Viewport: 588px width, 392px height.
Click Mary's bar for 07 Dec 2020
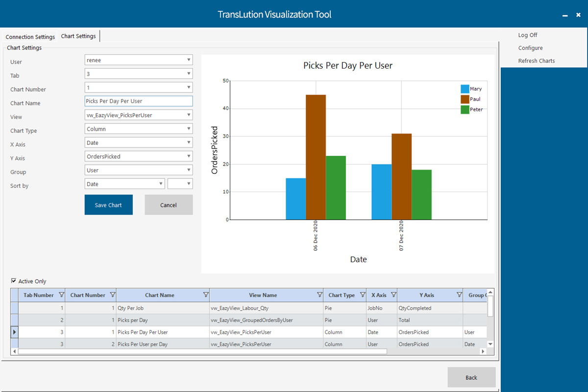tap(382, 192)
